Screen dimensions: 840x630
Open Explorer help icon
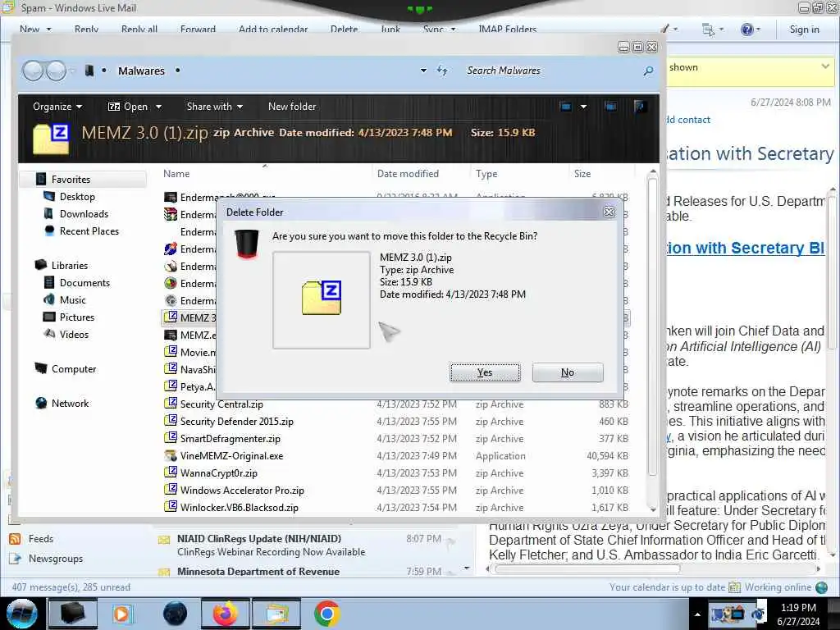640,107
